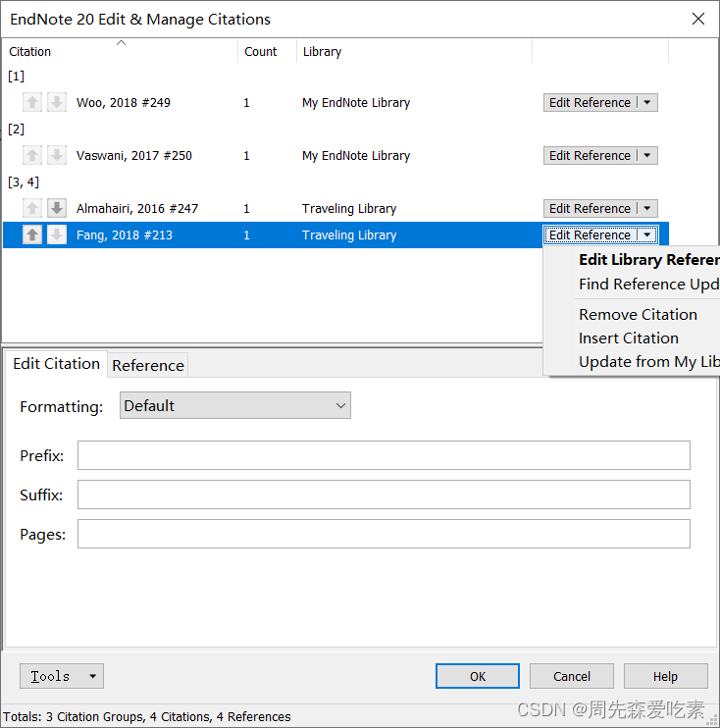Select the Woo, 2018 #249 citation row
The width and height of the screenshot is (720, 728).
335,103
